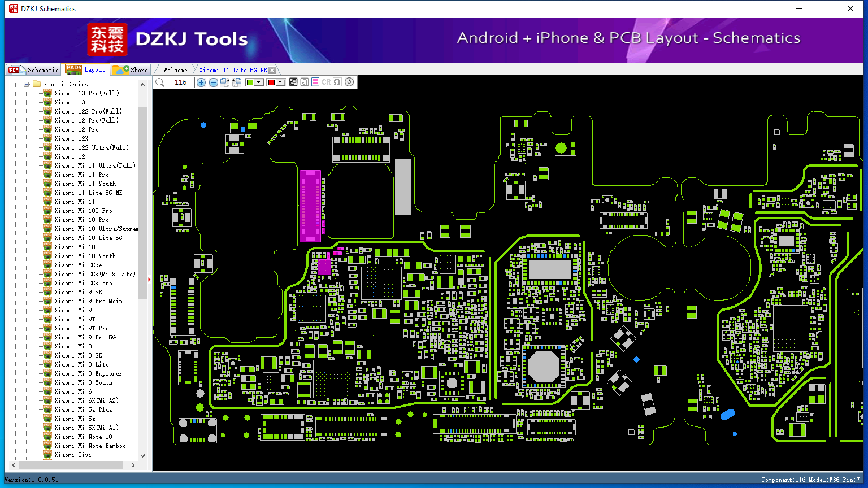Select Xiaomi Mi 5s Plus entry
This screenshot has width=868, height=488.
click(x=83, y=409)
